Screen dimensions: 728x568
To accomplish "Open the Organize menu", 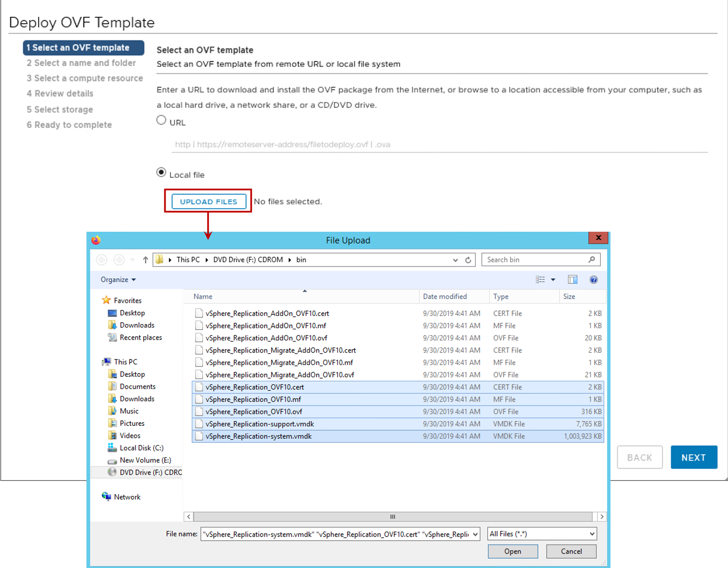I will pyautogui.click(x=118, y=280).
